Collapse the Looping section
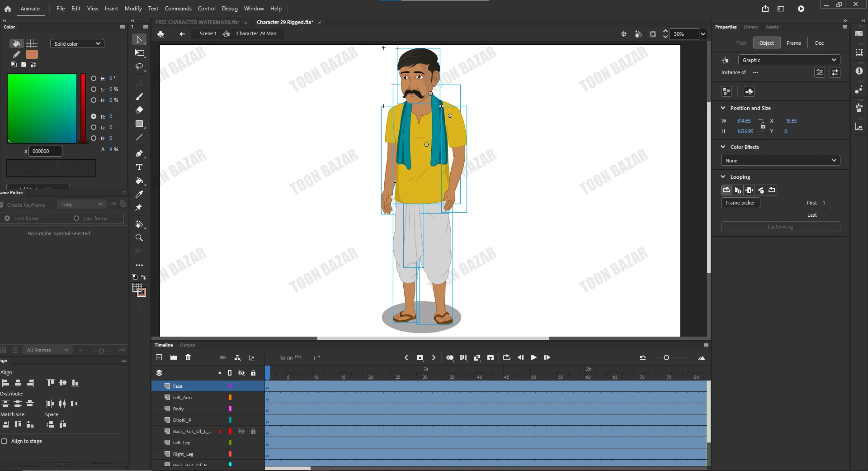Screen dimensions: 868x471 (723, 177)
